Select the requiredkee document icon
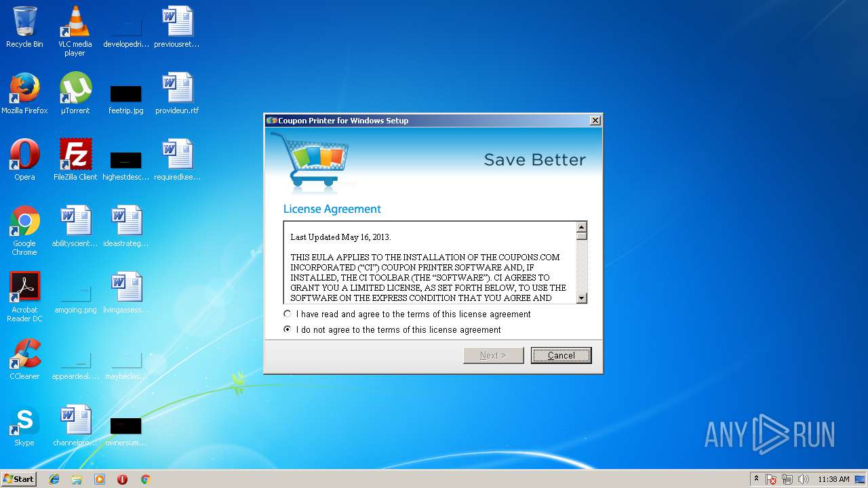 (x=177, y=160)
